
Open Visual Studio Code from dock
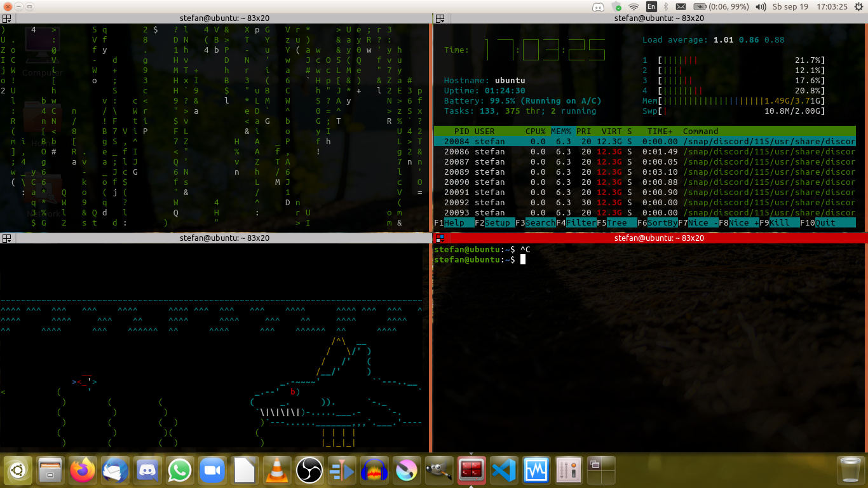pyautogui.click(x=504, y=471)
